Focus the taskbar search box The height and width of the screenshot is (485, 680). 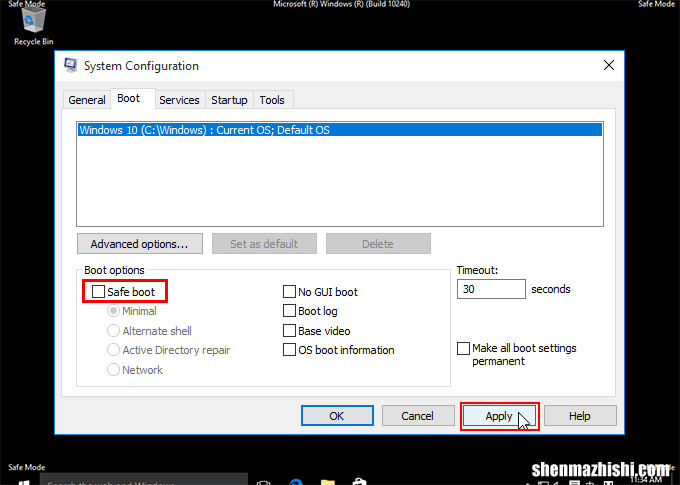coord(144,480)
